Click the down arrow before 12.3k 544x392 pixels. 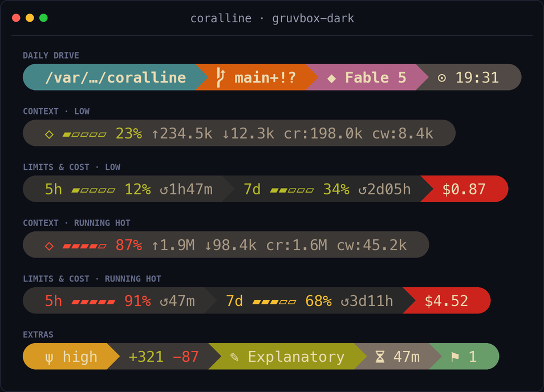point(225,134)
